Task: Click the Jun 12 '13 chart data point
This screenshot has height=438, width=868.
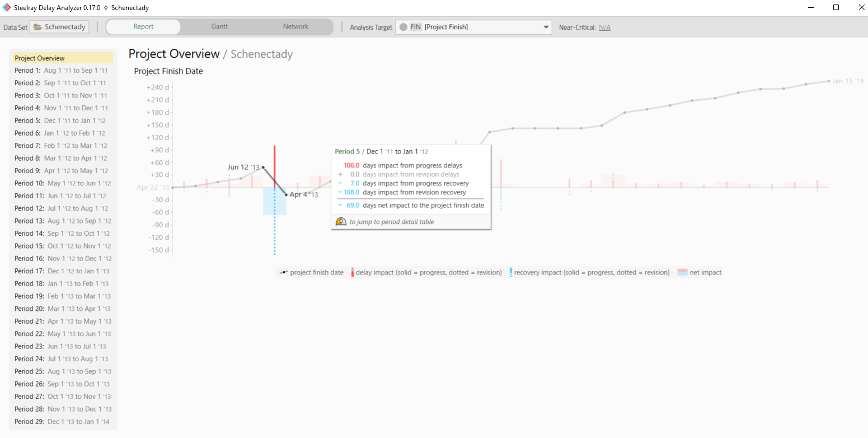Action: 264,167
